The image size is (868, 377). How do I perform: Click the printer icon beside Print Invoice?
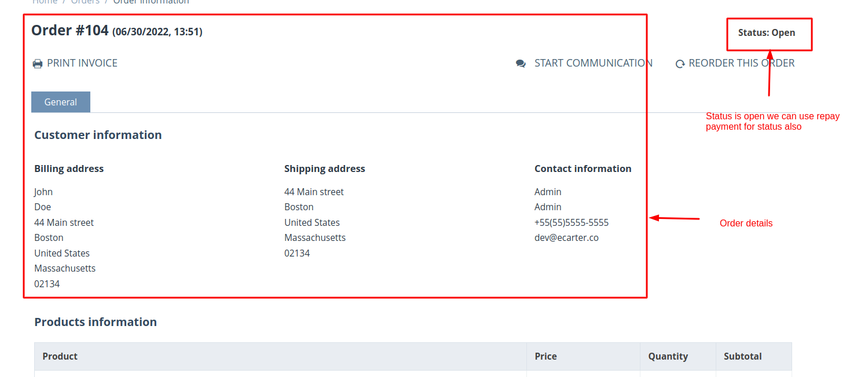[38, 64]
